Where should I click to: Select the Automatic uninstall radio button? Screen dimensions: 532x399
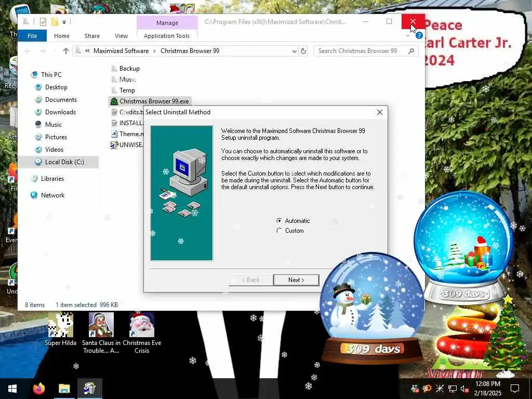tap(293, 220)
